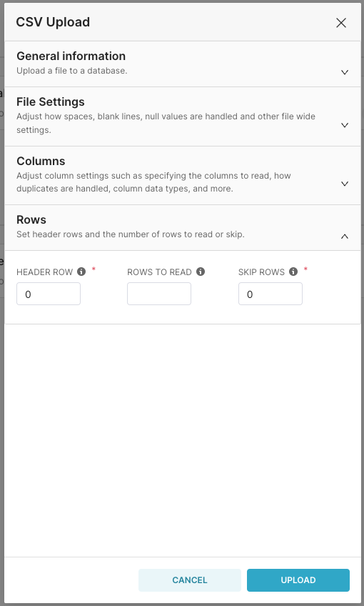Expand the File Settings chevron
The width and height of the screenshot is (364, 606).
coord(345,125)
